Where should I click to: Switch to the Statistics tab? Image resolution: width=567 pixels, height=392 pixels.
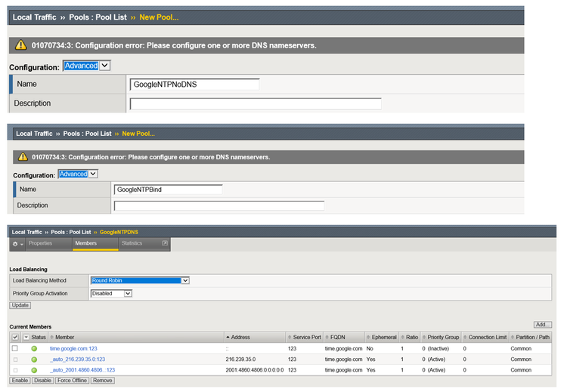coord(132,243)
